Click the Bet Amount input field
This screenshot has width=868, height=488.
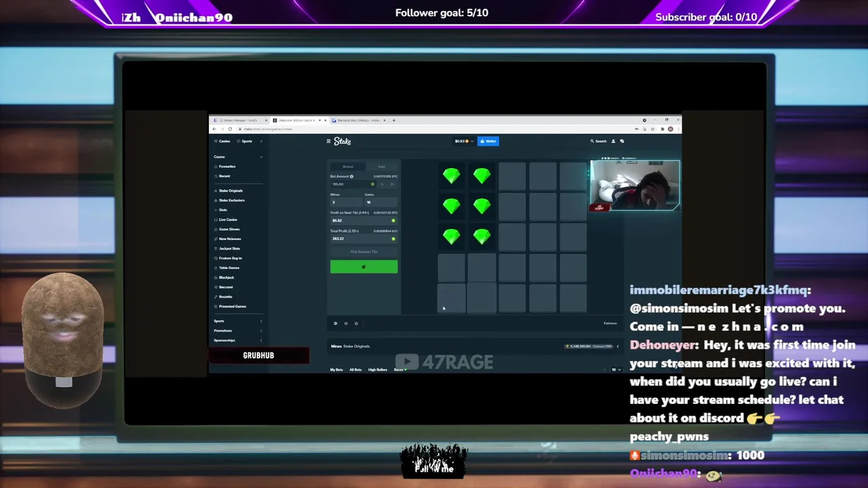tap(353, 184)
